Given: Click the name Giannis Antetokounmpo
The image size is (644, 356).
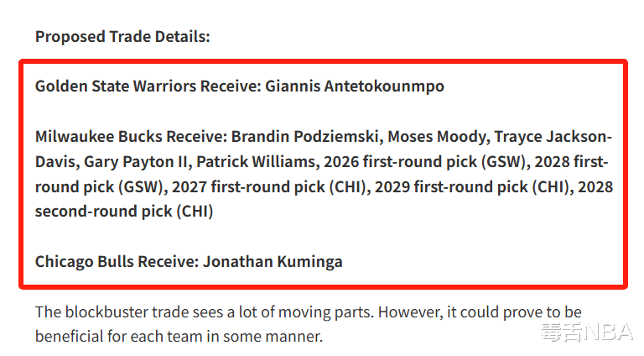Looking at the screenshot, I should [355, 86].
